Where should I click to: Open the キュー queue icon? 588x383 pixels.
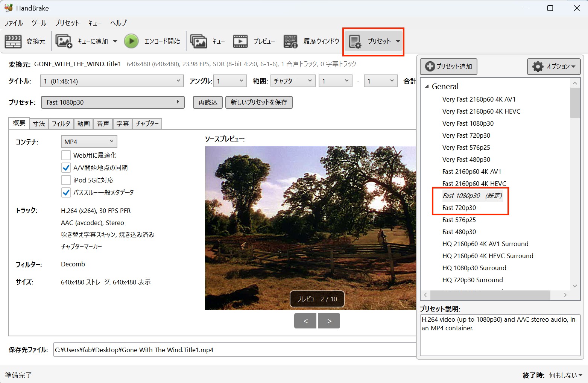click(199, 41)
